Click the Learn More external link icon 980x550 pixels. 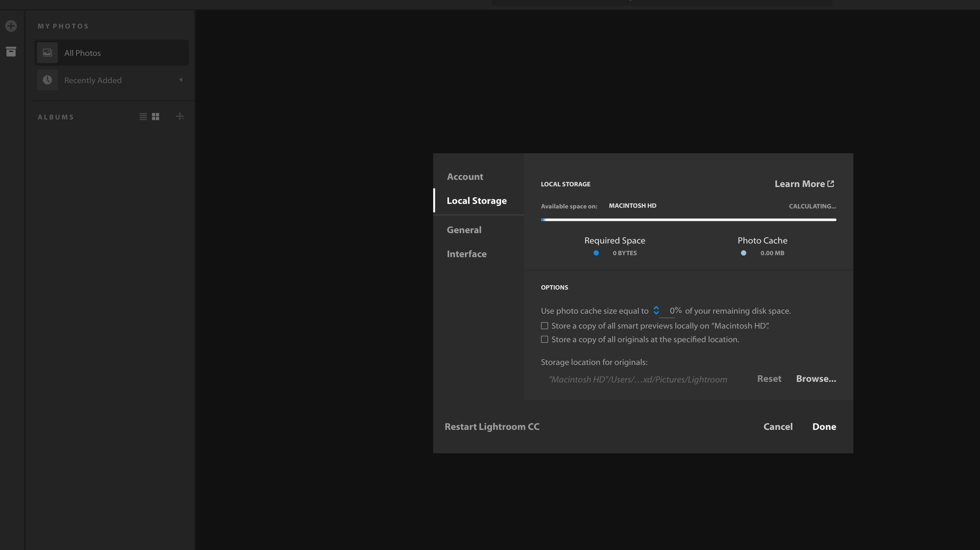coord(831,184)
